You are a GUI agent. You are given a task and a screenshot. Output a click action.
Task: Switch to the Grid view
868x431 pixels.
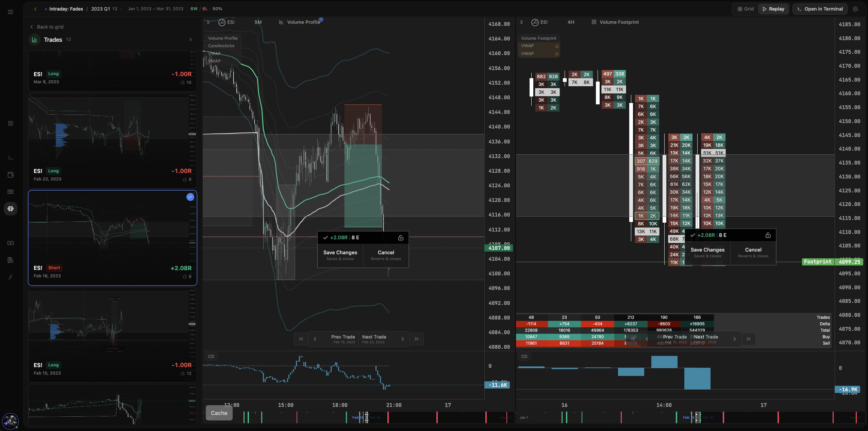746,9
